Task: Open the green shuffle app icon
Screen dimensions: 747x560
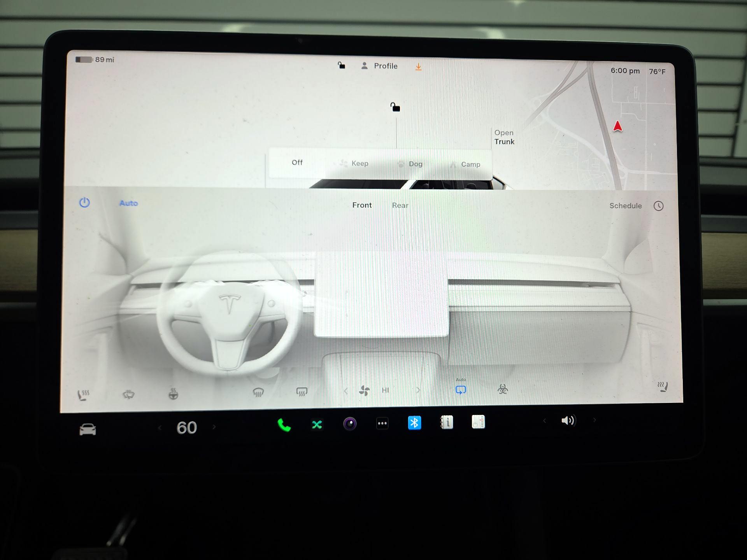Action: [317, 424]
